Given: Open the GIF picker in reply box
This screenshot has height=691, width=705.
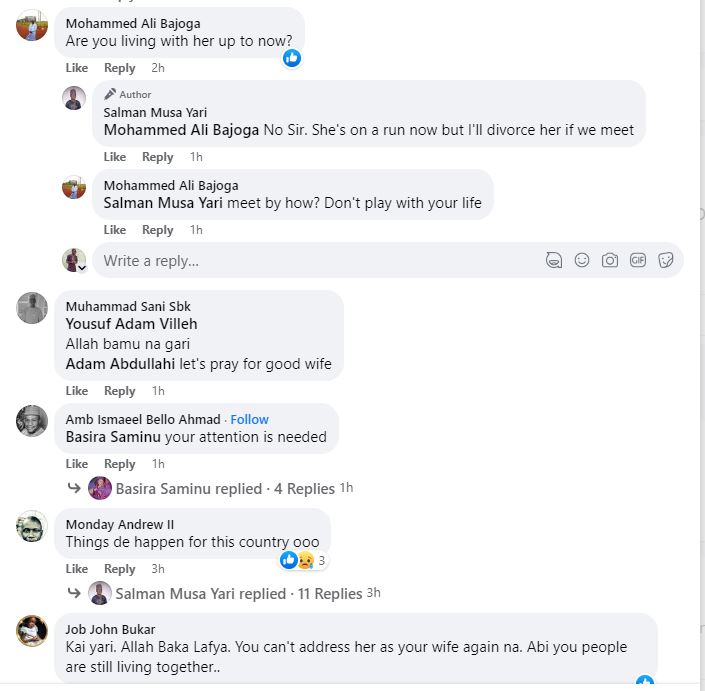Looking at the screenshot, I should coord(638,260).
